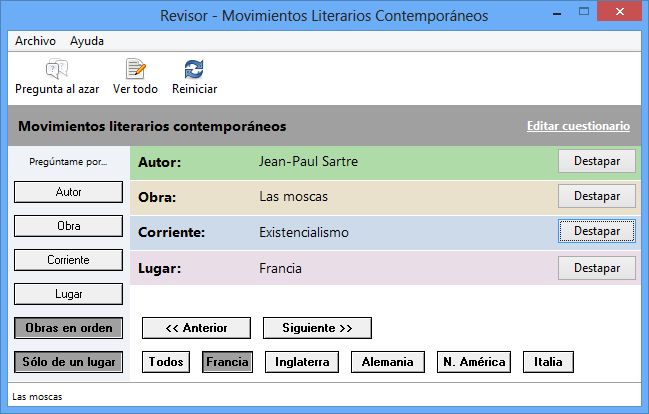Go to the Siguiente question
This screenshot has height=414, width=649.
tap(317, 328)
